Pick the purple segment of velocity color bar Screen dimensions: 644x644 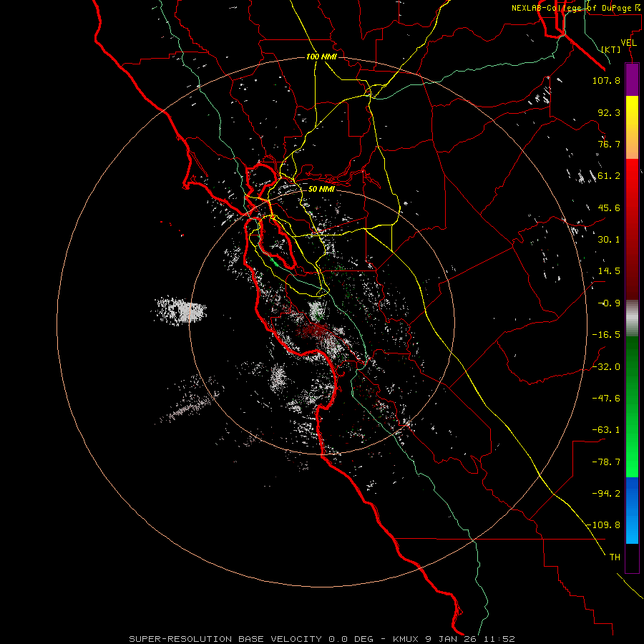click(632, 79)
